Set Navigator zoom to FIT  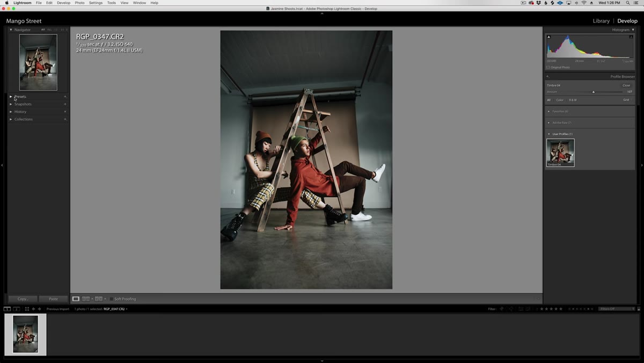click(43, 30)
